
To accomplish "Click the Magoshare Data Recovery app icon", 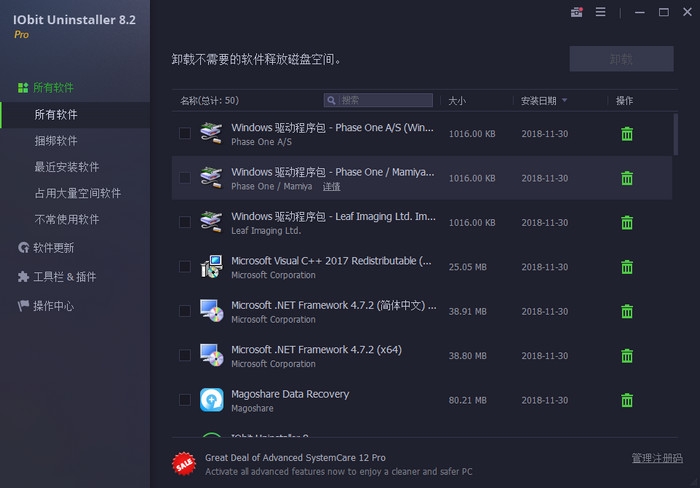I will coord(212,400).
